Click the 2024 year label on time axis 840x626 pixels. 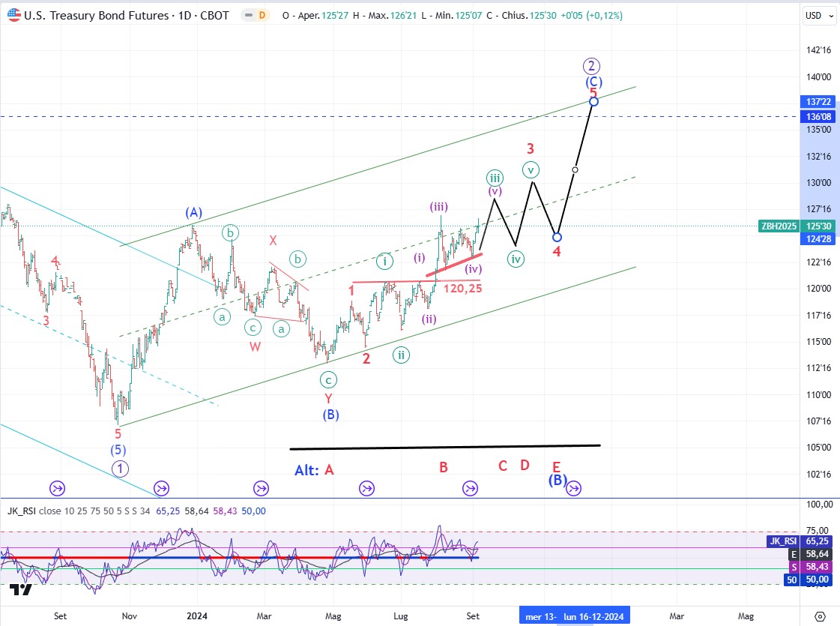pos(197,616)
